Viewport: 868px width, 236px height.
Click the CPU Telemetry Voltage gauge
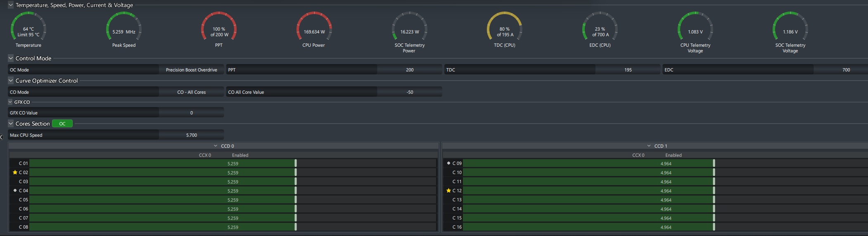(x=695, y=26)
